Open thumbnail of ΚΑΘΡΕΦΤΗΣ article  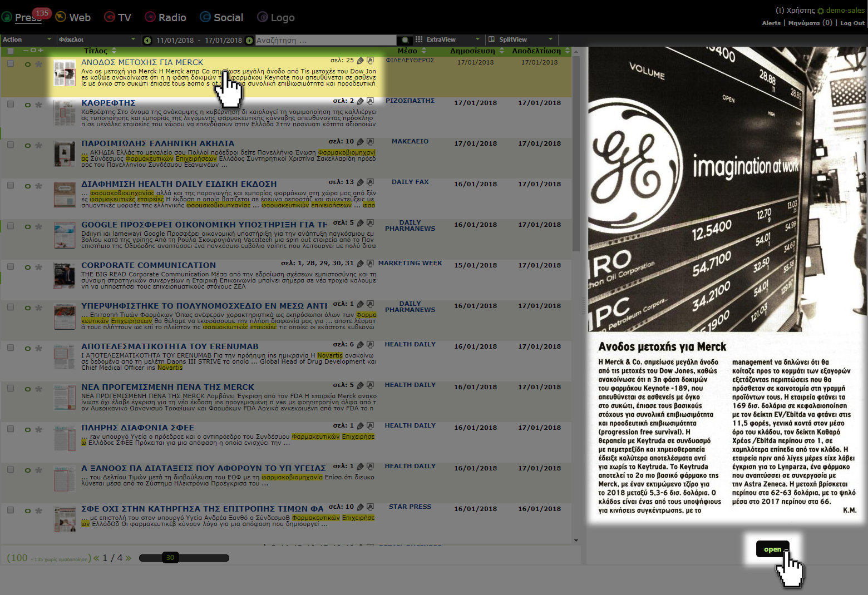tap(65, 113)
